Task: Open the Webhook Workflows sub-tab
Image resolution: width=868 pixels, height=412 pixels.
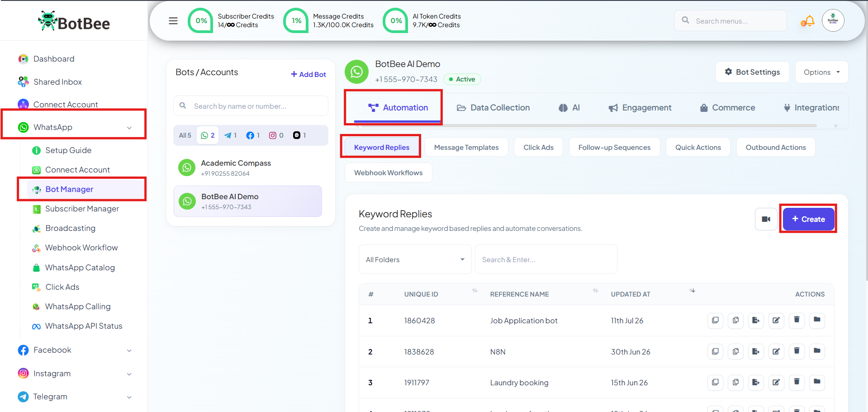Action: (388, 172)
